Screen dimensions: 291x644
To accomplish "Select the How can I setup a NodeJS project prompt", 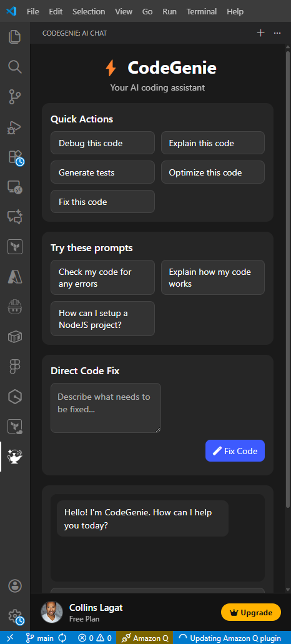I will (102, 319).
